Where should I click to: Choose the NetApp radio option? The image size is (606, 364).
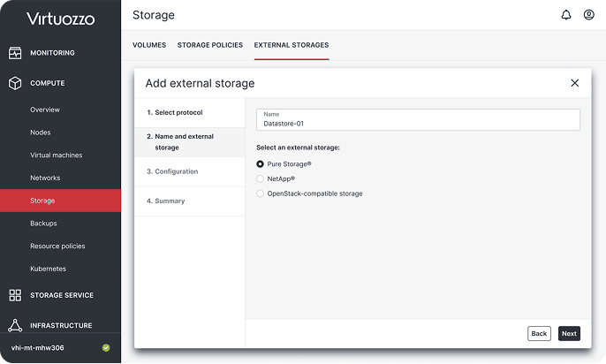pos(260,179)
